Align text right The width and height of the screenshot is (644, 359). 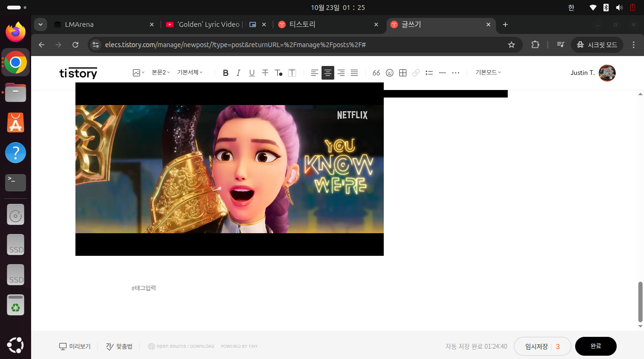341,73
